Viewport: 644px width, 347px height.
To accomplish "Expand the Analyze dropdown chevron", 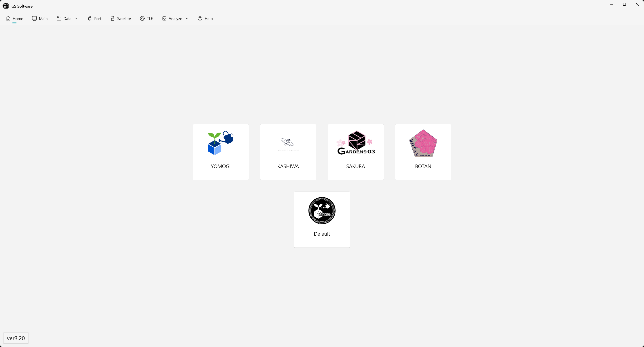I will pyautogui.click(x=187, y=18).
